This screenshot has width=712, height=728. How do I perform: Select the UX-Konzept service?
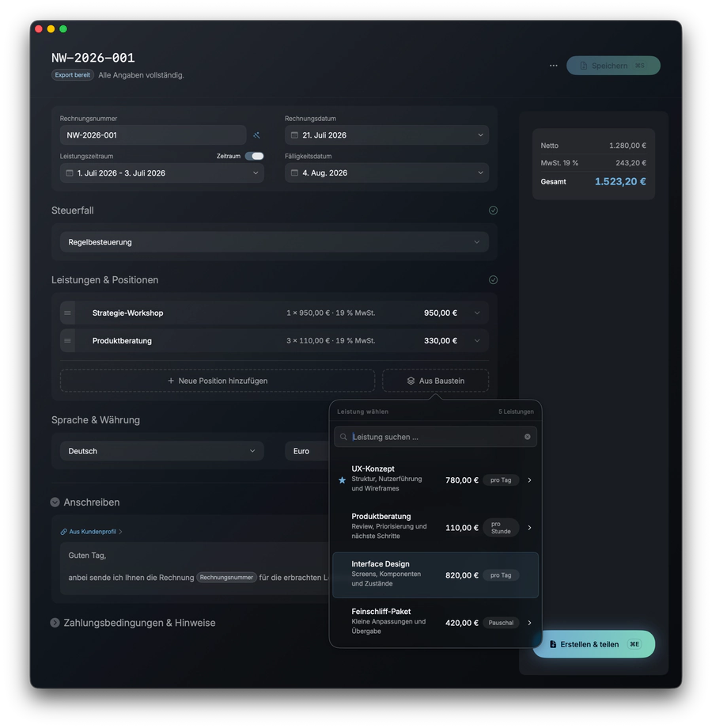(x=435, y=480)
